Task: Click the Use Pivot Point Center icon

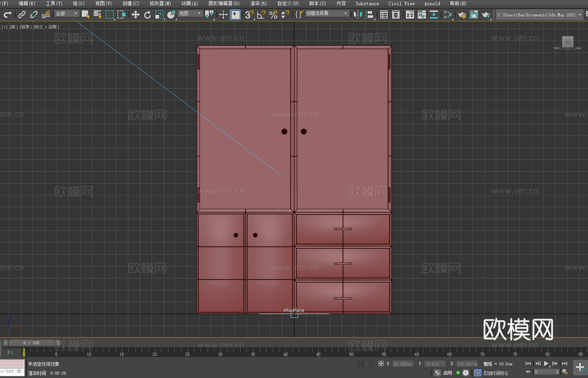Action: pos(209,14)
